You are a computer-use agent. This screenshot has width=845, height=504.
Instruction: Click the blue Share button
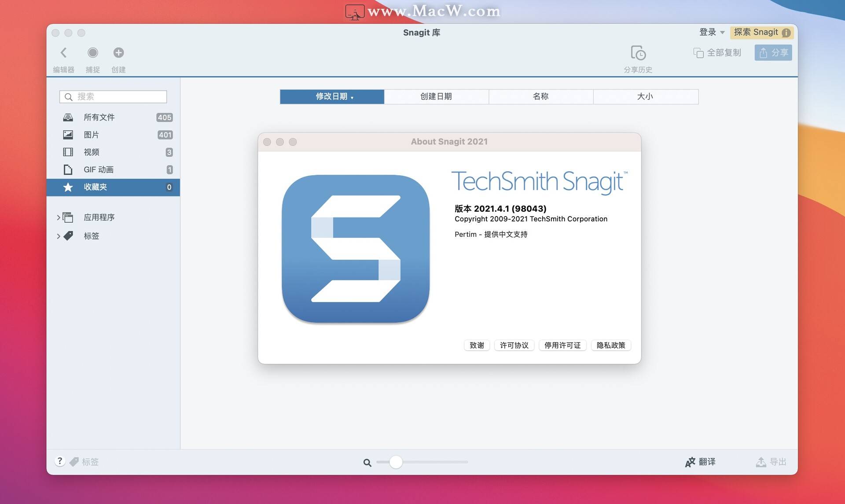pyautogui.click(x=773, y=53)
